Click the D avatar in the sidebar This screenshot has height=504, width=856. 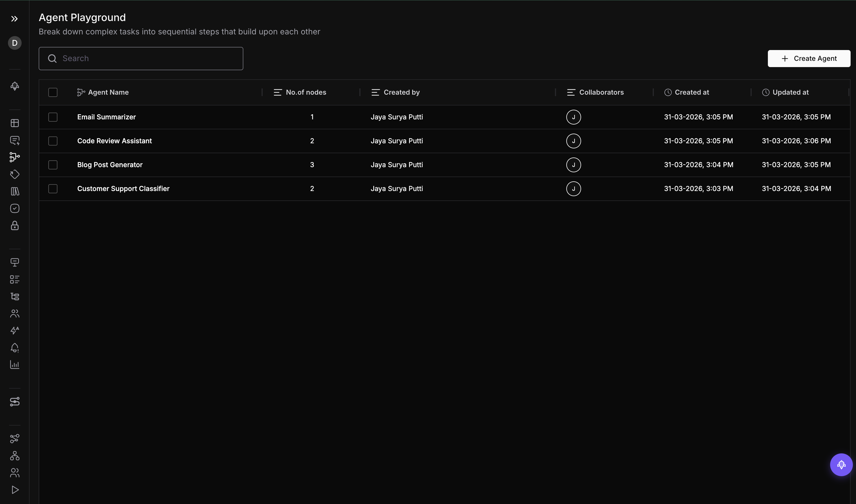point(14,43)
